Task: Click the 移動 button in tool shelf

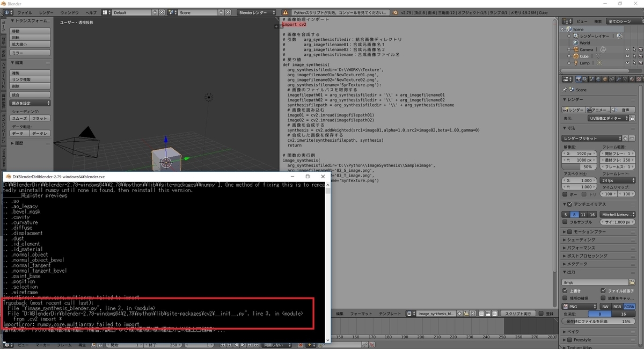Action: [x=31, y=31]
